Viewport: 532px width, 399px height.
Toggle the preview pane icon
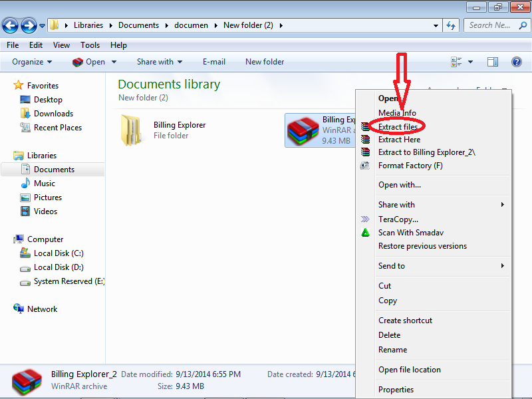[x=493, y=62]
